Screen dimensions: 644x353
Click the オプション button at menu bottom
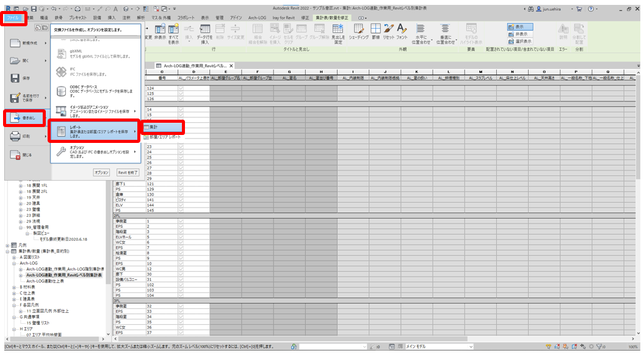click(101, 173)
